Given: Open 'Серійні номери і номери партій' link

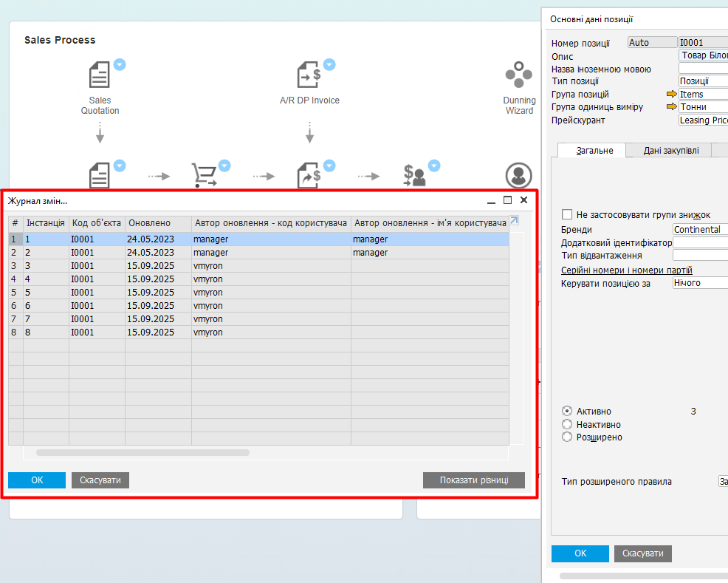Looking at the screenshot, I should point(626,270).
